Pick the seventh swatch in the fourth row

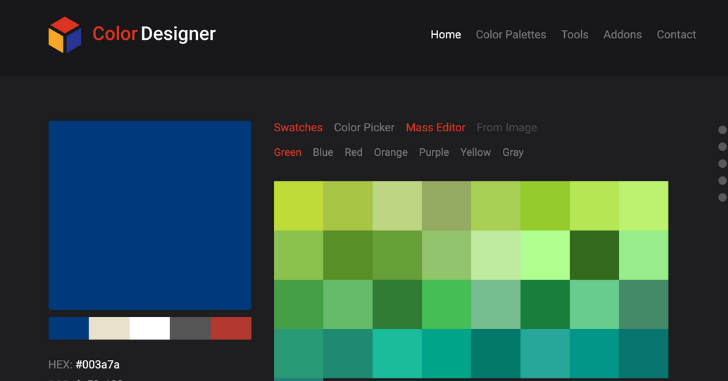click(594, 354)
